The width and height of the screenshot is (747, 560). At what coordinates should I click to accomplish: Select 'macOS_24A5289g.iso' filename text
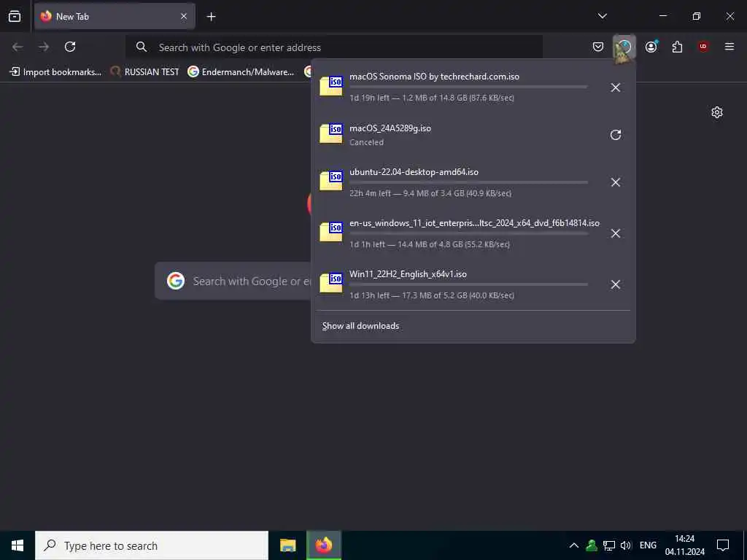(x=390, y=128)
